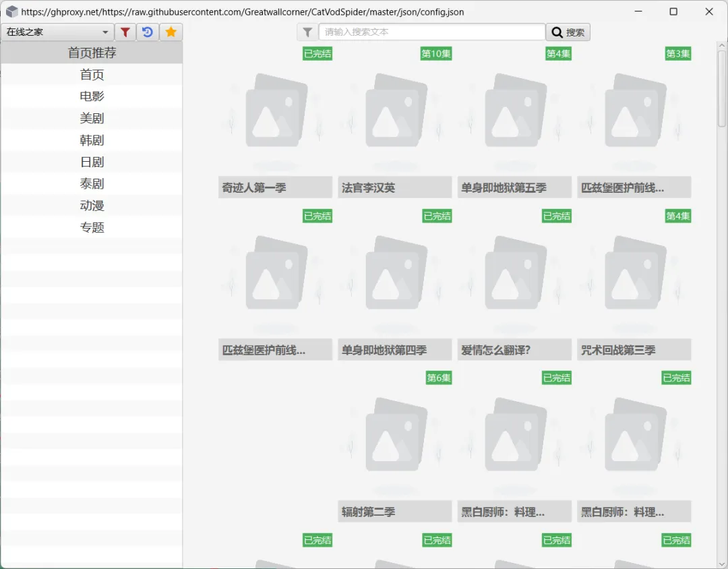Select 韩剧 category
Screen dimensions: 728x569
pos(92,140)
